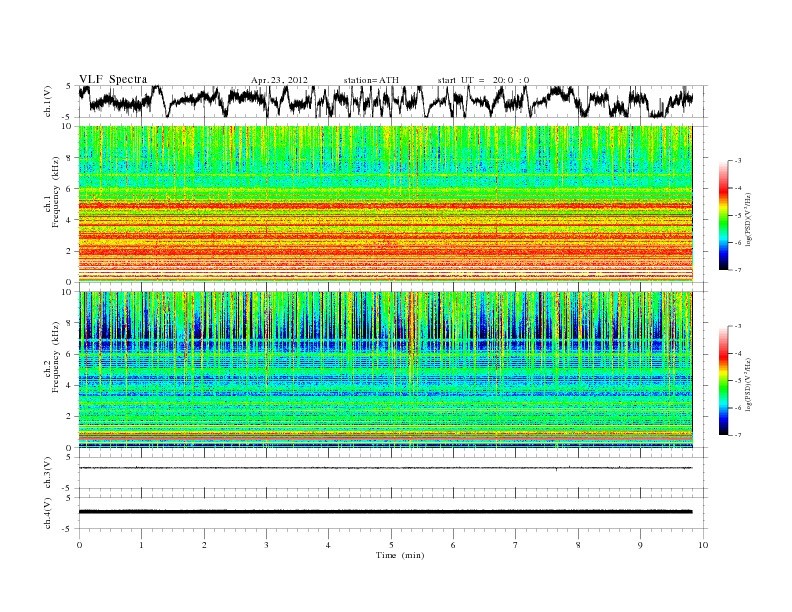Click the time axis tick label "3"
The width and height of the screenshot is (792, 612).
click(266, 545)
